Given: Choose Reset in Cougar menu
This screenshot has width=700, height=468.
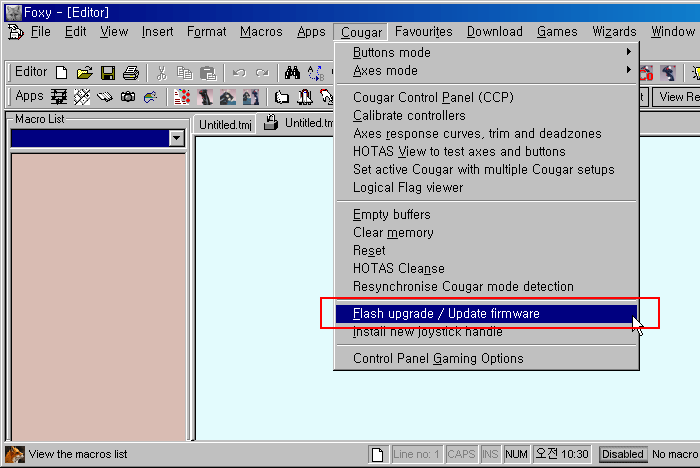Looking at the screenshot, I should click(487, 251).
